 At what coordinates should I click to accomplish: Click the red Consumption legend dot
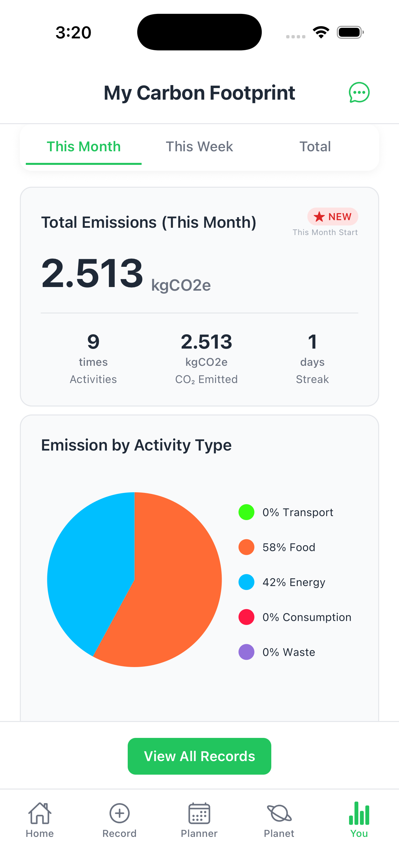246,617
